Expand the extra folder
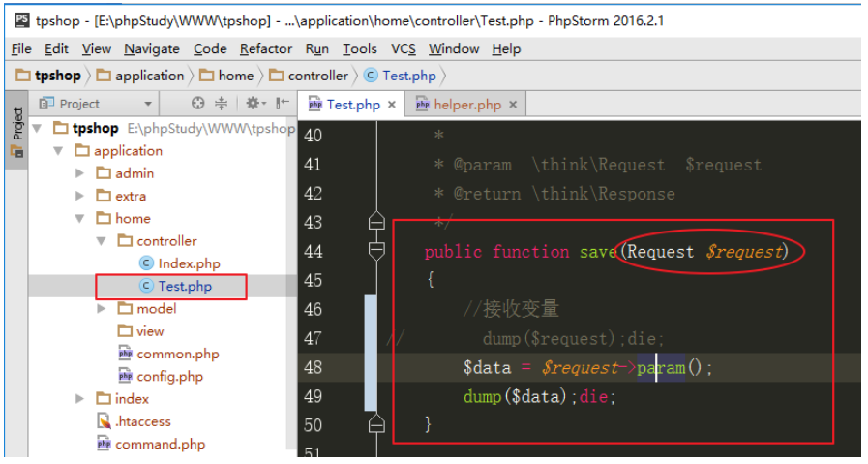 [79, 196]
